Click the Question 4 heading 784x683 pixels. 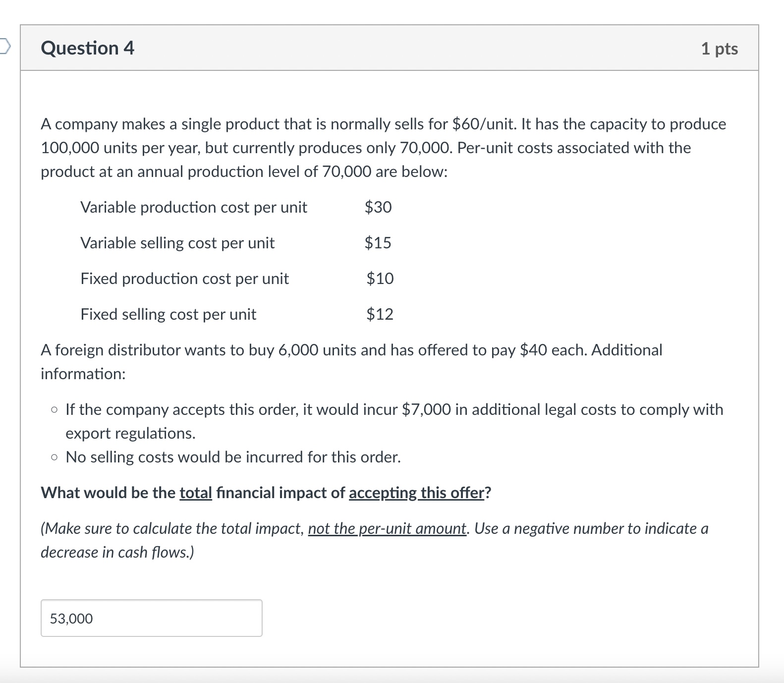click(87, 48)
